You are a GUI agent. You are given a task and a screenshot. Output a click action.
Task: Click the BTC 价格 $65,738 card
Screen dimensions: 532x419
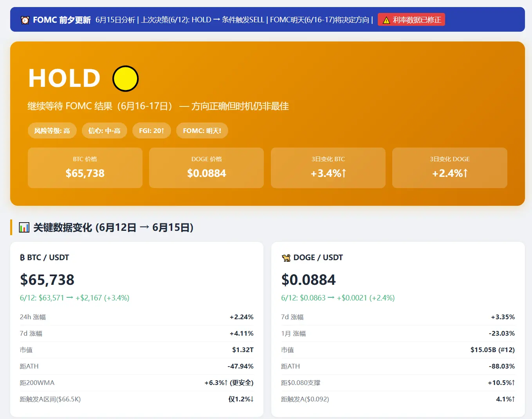coord(85,168)
